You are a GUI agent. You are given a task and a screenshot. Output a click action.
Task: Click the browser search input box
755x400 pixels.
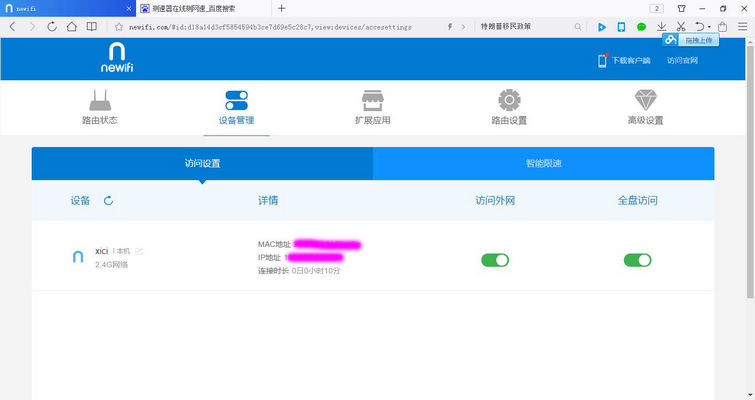(x=526, y=26)
